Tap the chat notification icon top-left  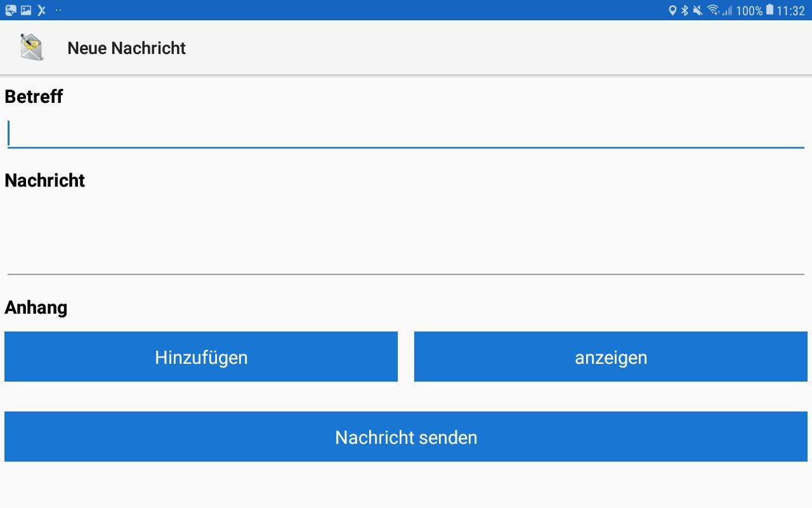[11, 10]
